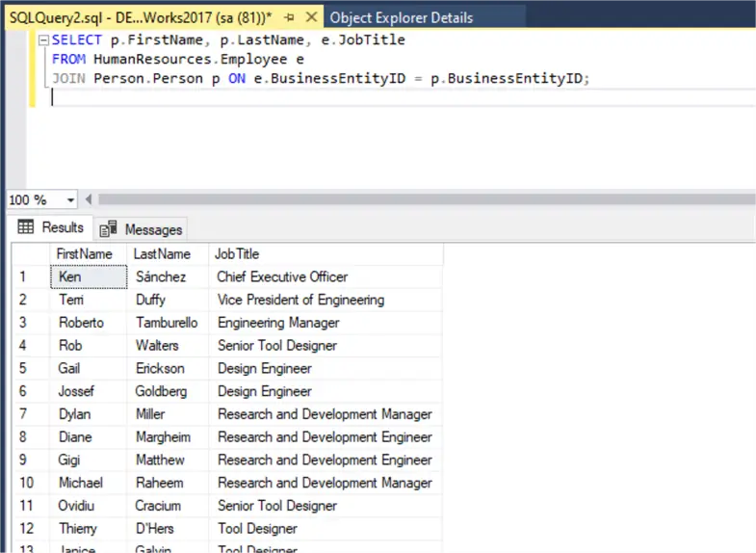This screenshot has width=756, height=553.
Task: Switch to Object Explorer Details tab
Action: click(401, 17)
